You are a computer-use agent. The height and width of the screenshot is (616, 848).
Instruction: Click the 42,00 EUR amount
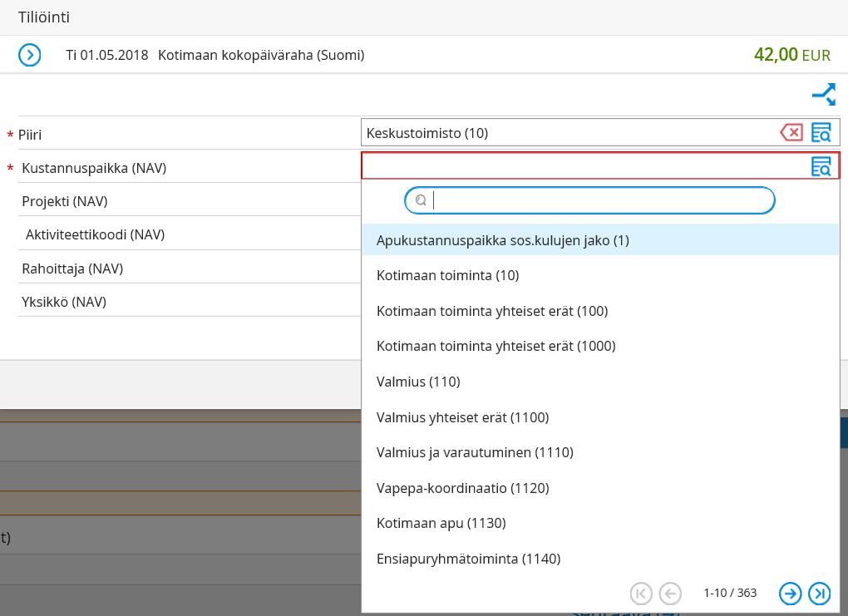(x=792, y=55)
